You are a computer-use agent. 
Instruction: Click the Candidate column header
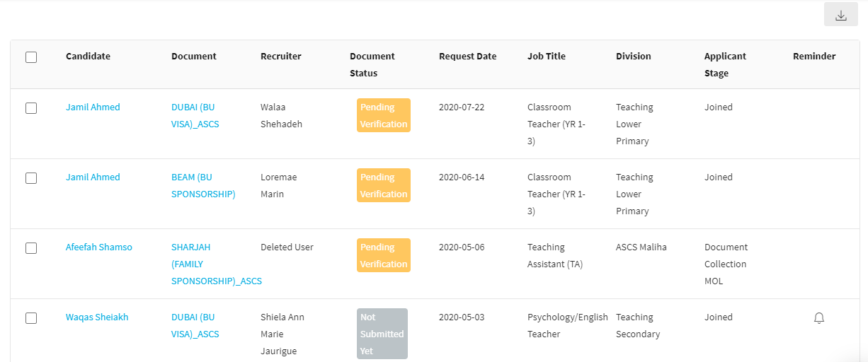pos(88,57)
